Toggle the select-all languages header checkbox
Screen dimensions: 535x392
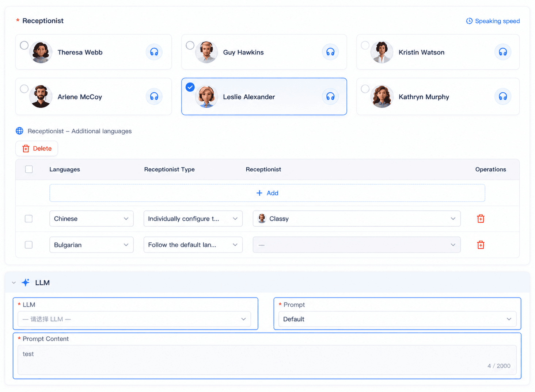(29, 169)
